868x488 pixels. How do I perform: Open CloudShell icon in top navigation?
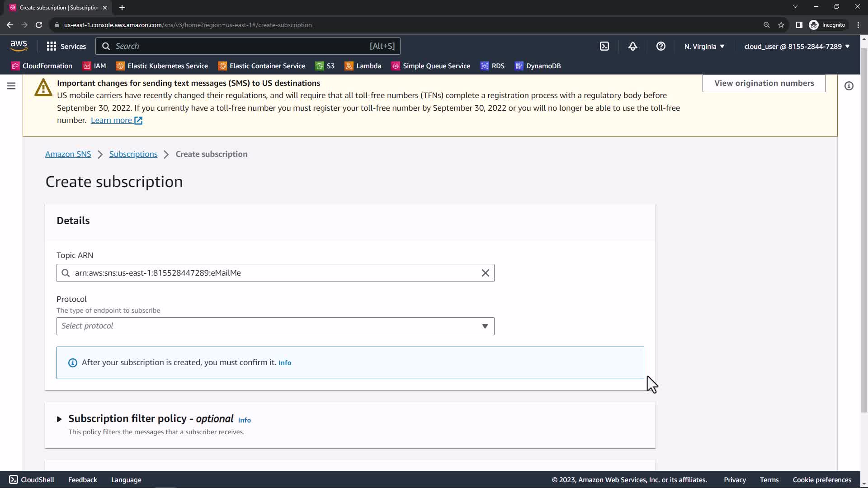click(x=604, y=46)
